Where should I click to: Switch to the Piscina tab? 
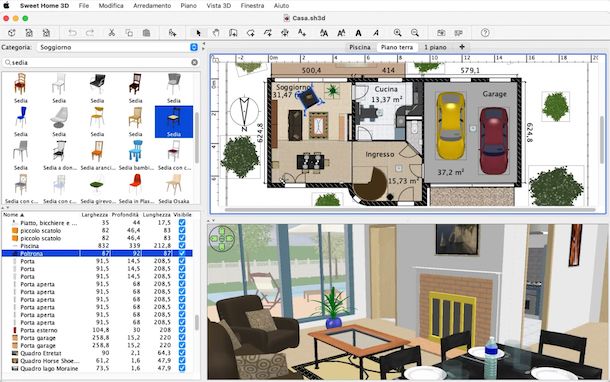point(359,47)
